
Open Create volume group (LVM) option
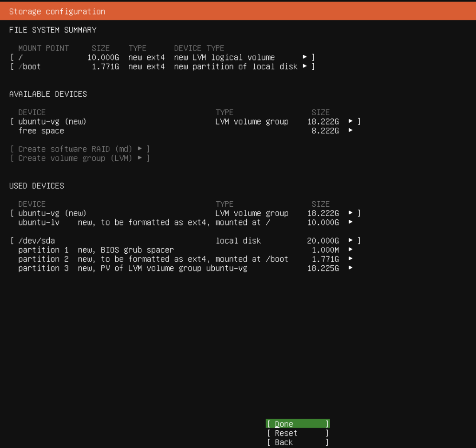(x=79, y=158)
